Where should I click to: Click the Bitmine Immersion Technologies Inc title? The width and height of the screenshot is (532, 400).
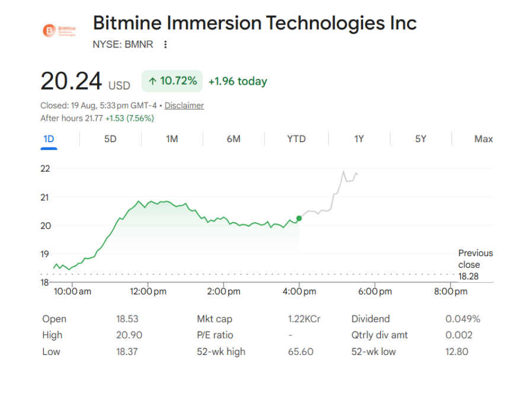(x=255, y=23)
